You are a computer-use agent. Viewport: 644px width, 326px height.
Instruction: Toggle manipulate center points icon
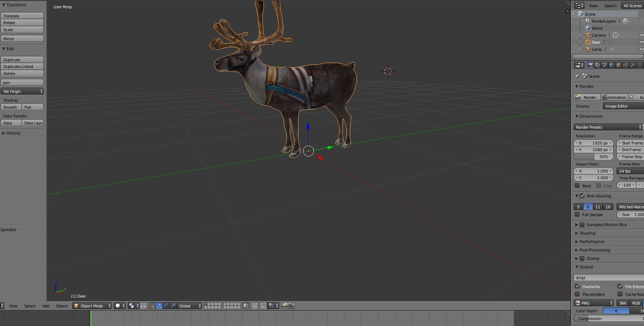coord(143,306)
